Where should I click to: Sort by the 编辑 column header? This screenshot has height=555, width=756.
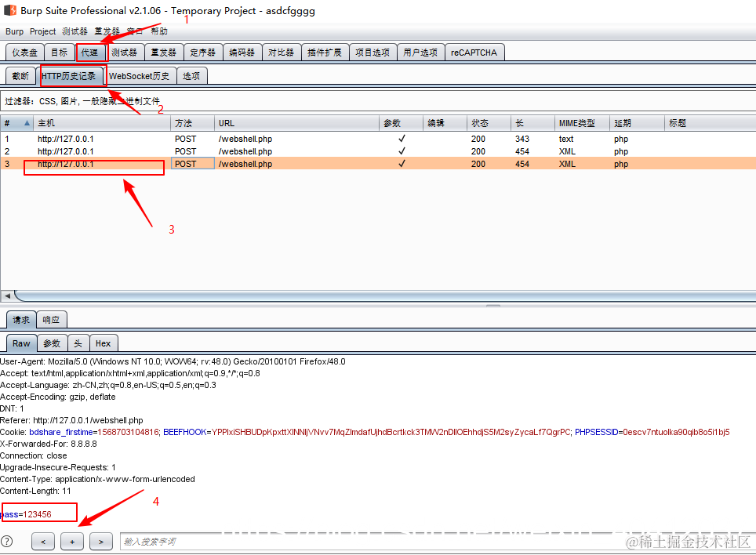(445, 123)
